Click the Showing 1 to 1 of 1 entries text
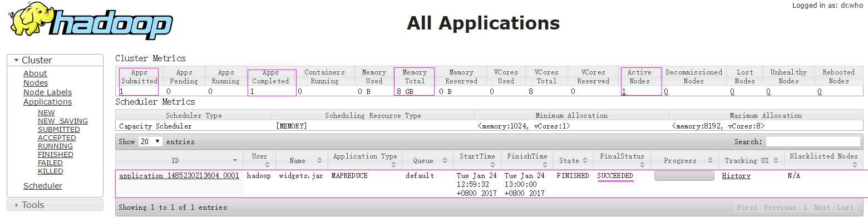Image resolution: width=868 pixels, height=222 pixels. tap(172, 208)
